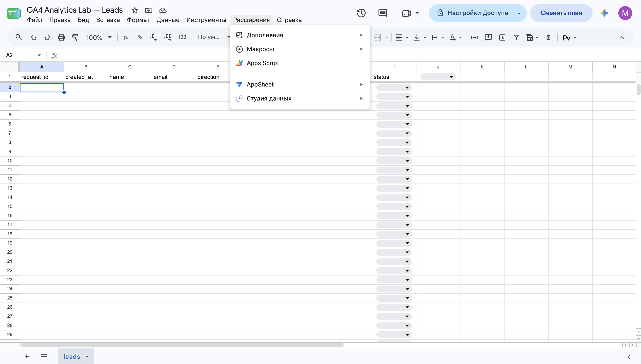Select column B header

pyautogui.click(x=86, y=67)
